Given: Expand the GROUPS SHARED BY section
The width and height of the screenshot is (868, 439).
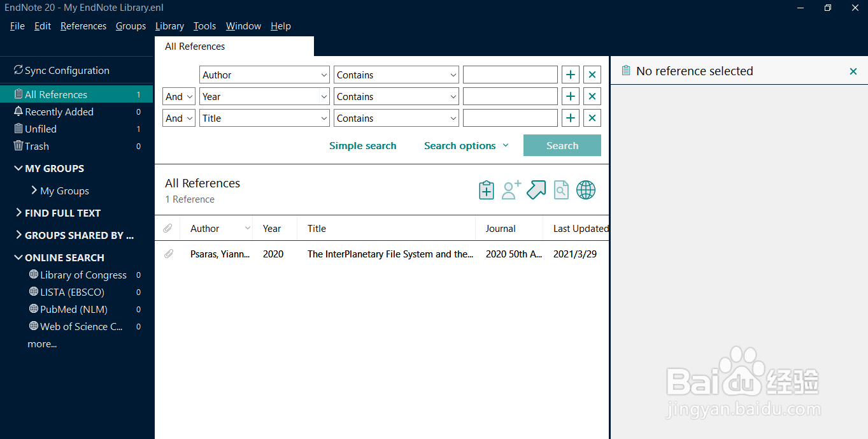Looking at the screenshot, I should pyautogui.click(x=18, y=235).
